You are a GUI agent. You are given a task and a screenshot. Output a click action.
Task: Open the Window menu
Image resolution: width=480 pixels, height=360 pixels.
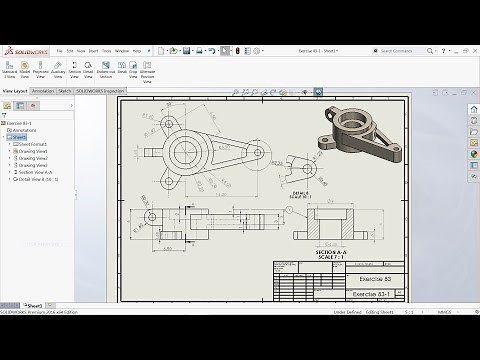click(122, 51)
